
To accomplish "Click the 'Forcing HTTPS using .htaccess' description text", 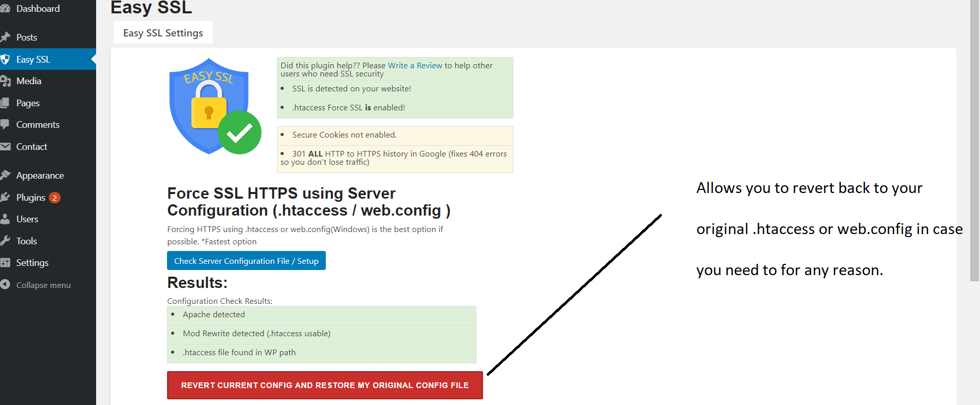I will point(305,236).
